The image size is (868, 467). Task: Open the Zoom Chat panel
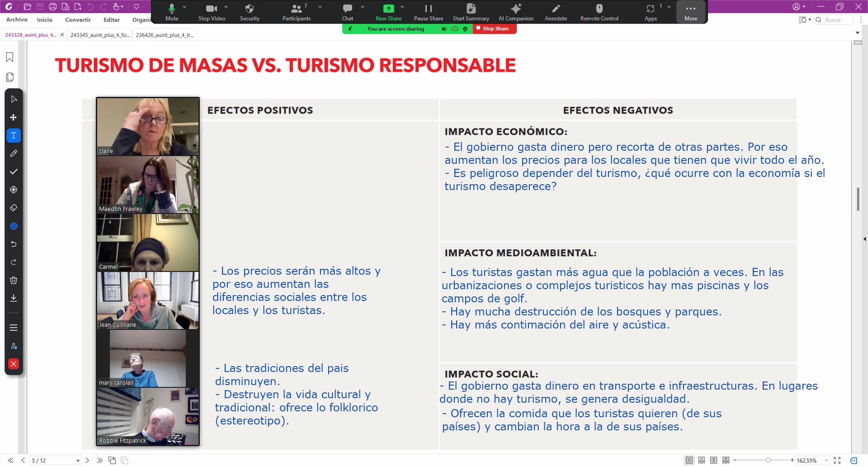click(x=348, y=12)
